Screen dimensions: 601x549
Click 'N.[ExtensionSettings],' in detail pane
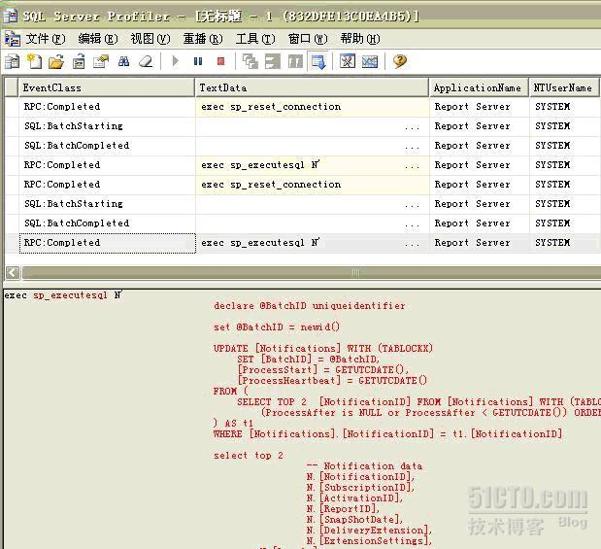click(x=369, y=541)
